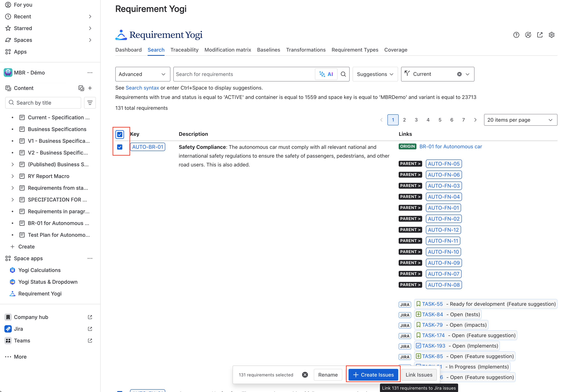Open Apps in sidebar
The width and height of the screenshot is (563, 392).
click(20, 52)
